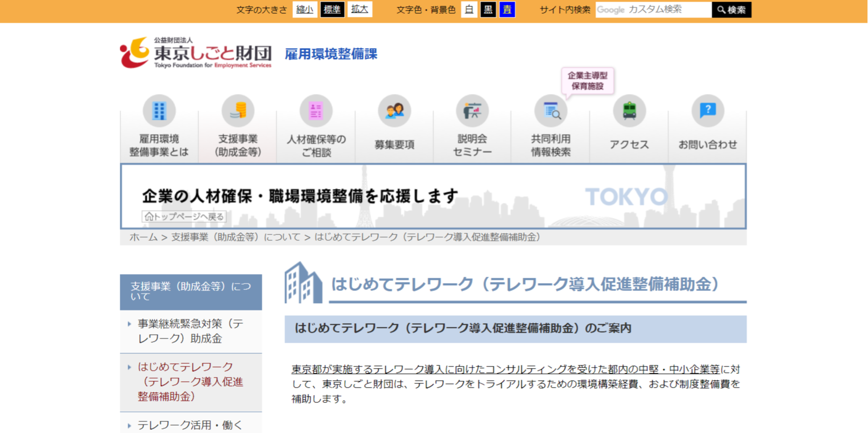Click the building icon for 雇用環境整備事業とは

159,111
